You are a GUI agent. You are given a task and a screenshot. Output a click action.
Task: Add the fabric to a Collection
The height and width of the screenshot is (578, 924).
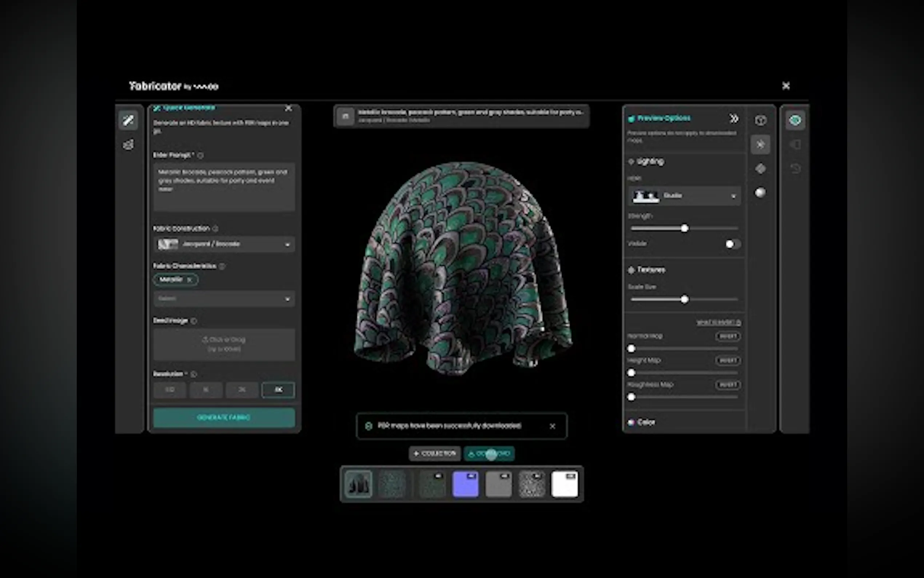pos(435,454)
